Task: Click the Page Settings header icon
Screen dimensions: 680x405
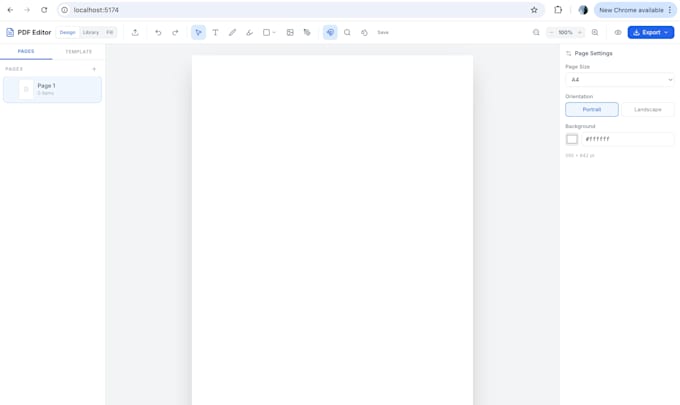Action: pos(569,53)
